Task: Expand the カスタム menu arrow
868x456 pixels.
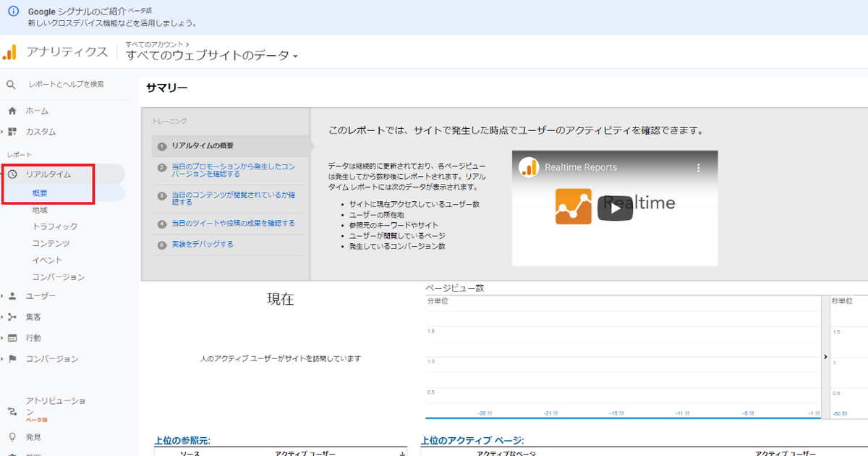Action: coord(3,132)
